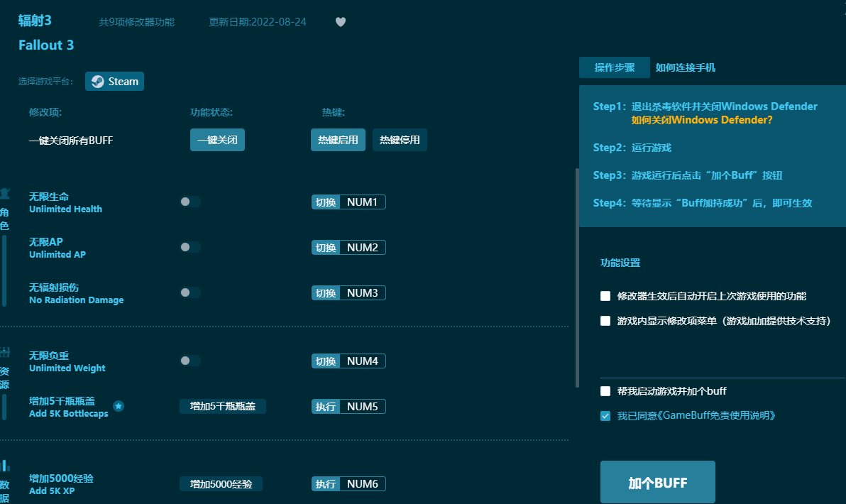846x504 pixels.
Task: Click Step4 Buff加持成功 instruction text
Action: [703, 203]
